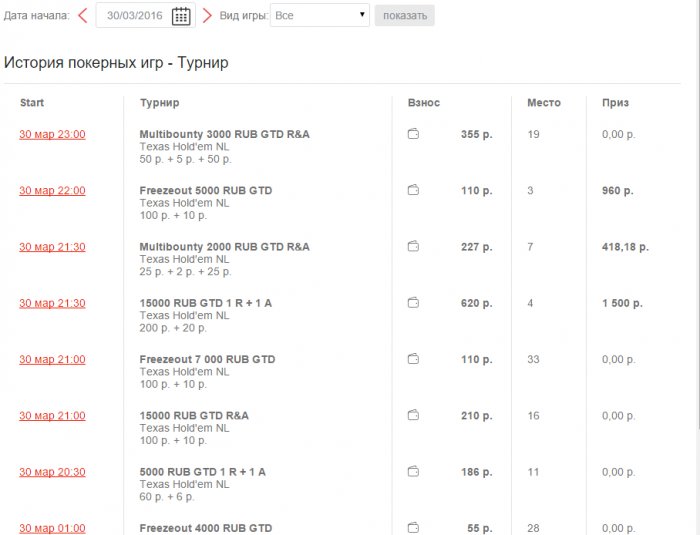Click wallet icon for Freezeout 7 000 RUB row
Screen dimensions: 700x535
413,359
